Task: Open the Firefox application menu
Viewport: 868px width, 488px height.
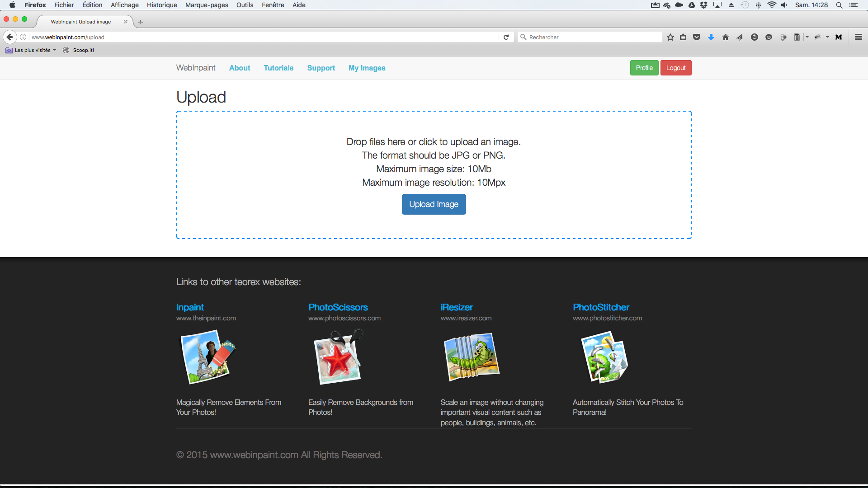Action: [x=35, y=5]
